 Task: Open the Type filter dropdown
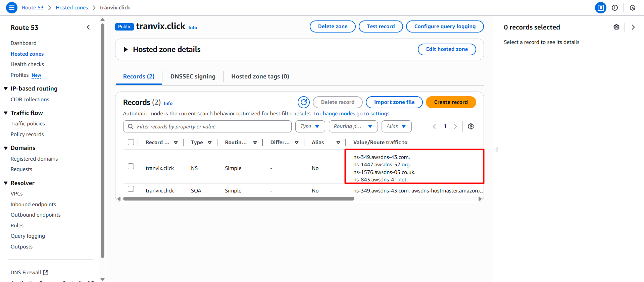point(310,126)
